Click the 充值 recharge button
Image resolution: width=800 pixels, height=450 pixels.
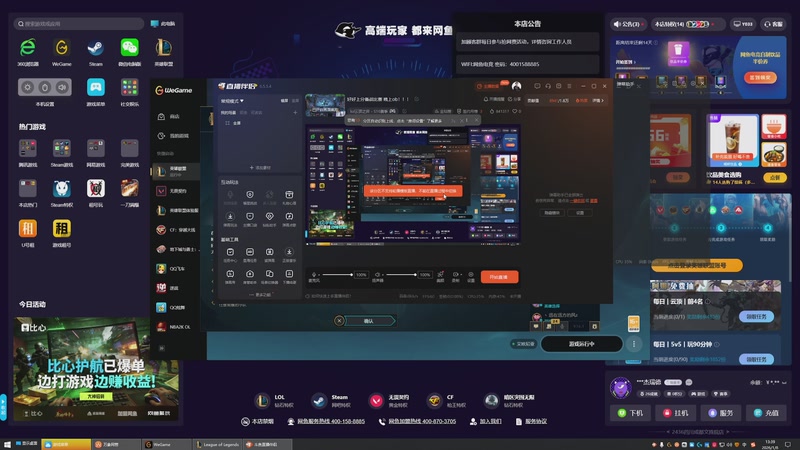[x=766, y=413]
